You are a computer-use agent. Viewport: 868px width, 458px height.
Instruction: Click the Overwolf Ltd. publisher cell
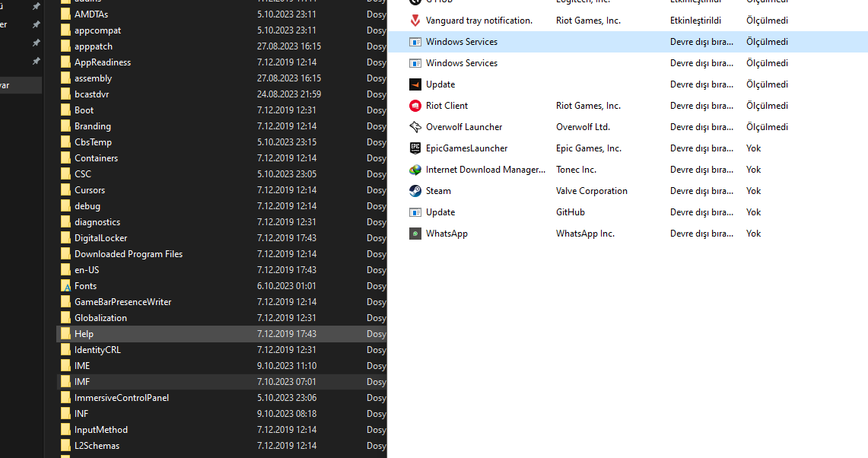tap(583, 127)
